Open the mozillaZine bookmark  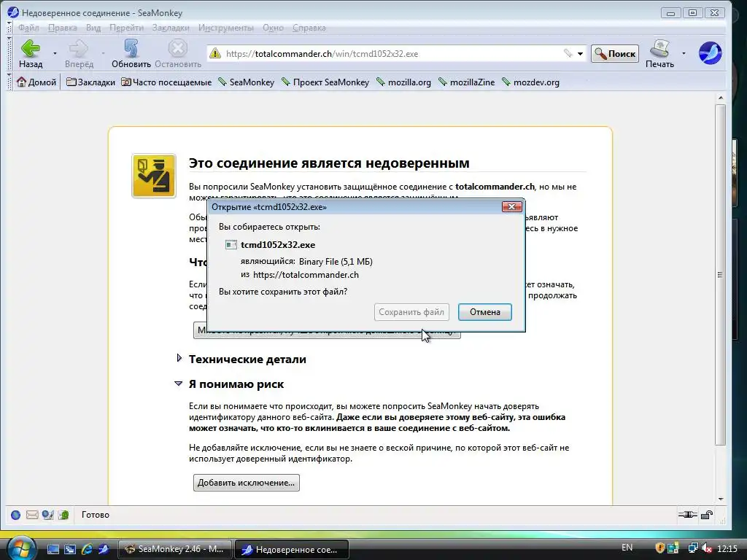click(466, 82)
